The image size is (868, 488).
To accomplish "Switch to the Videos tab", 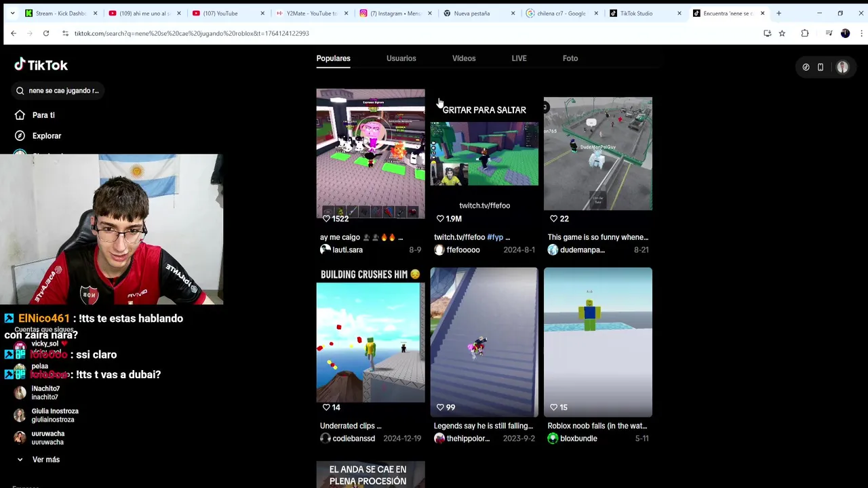I will [464, 58].
